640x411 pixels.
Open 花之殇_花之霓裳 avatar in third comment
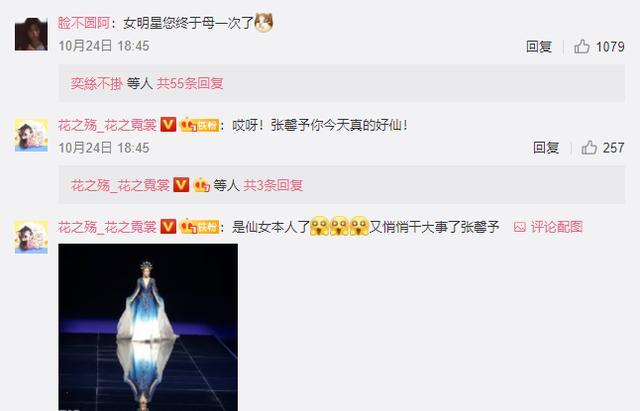(31, 237)
